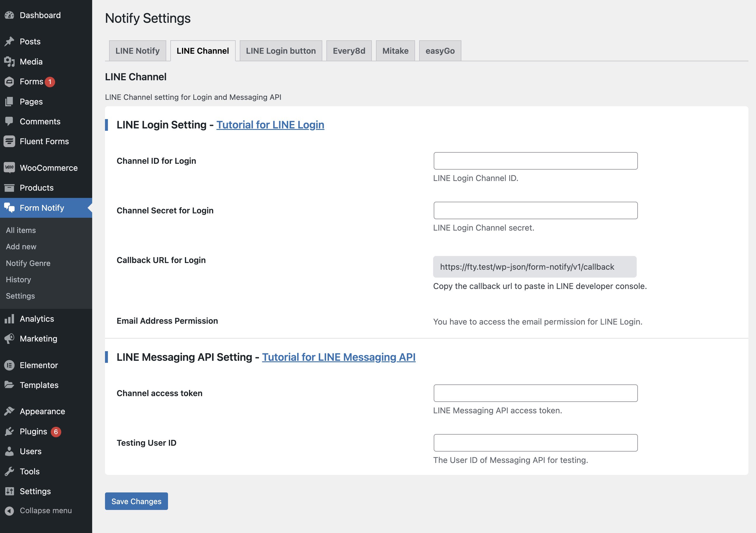Switch to the LINE Notify tab
756x533 pixels.
click(137, 51)
